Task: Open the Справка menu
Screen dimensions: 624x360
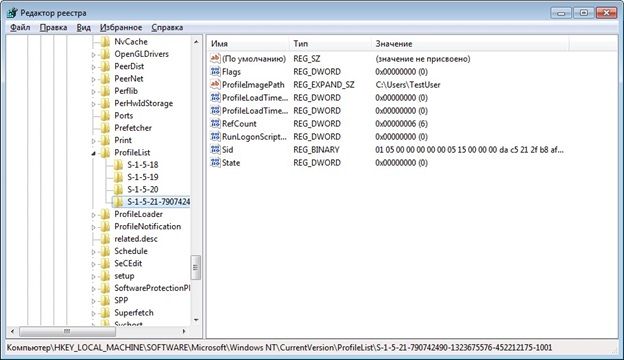Action: [x=167, y=27]
